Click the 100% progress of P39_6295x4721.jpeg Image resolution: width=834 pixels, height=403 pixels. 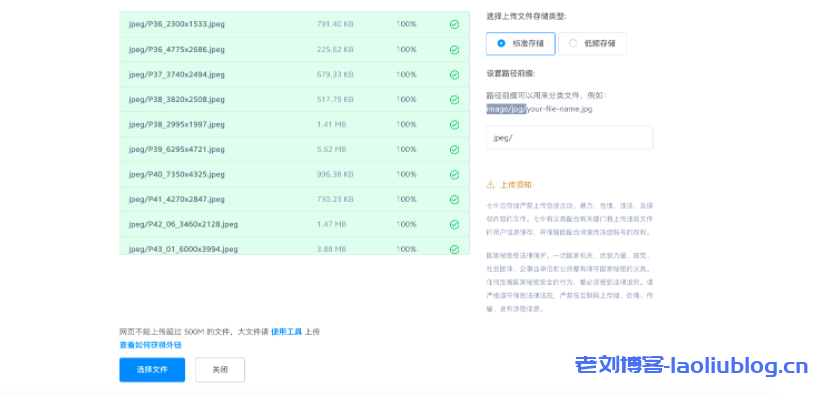(x=406, y=149)
